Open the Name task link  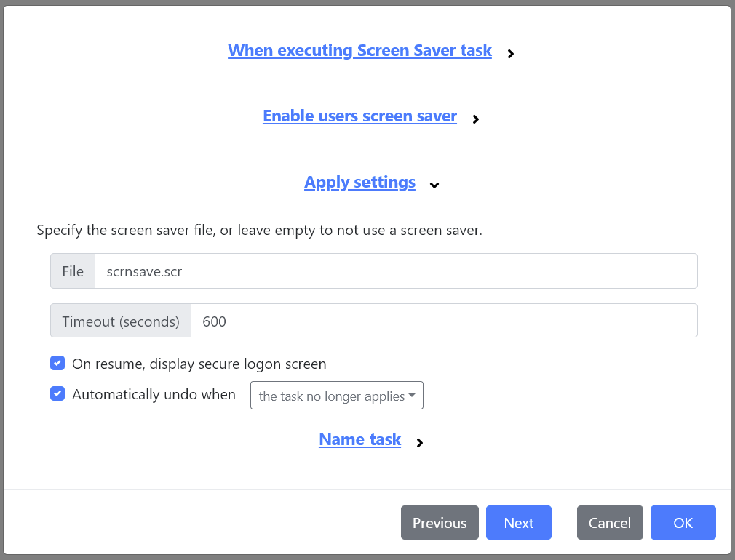(x=359, y=439)
